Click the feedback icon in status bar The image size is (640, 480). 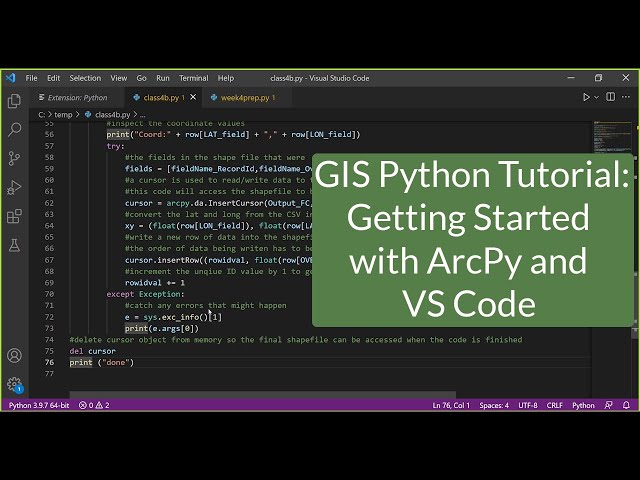[608, 405]
